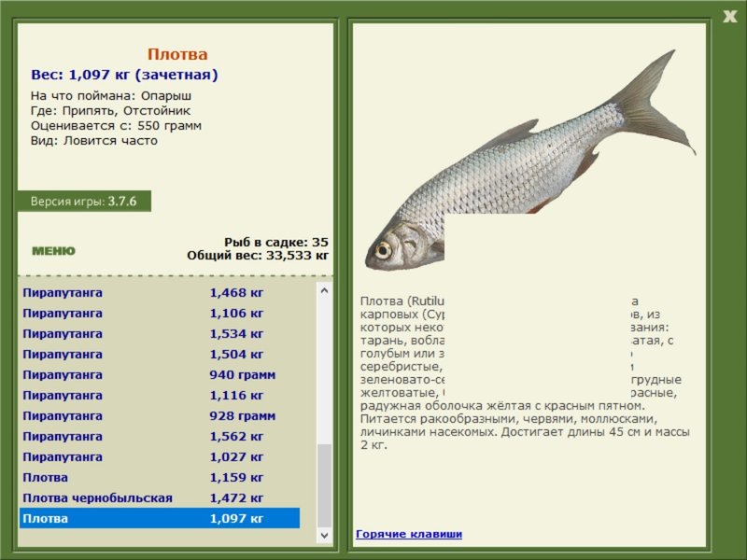Click the На что поймана: Опарыш line
Screen dimensions: 747x560
(x=111, y=96)
